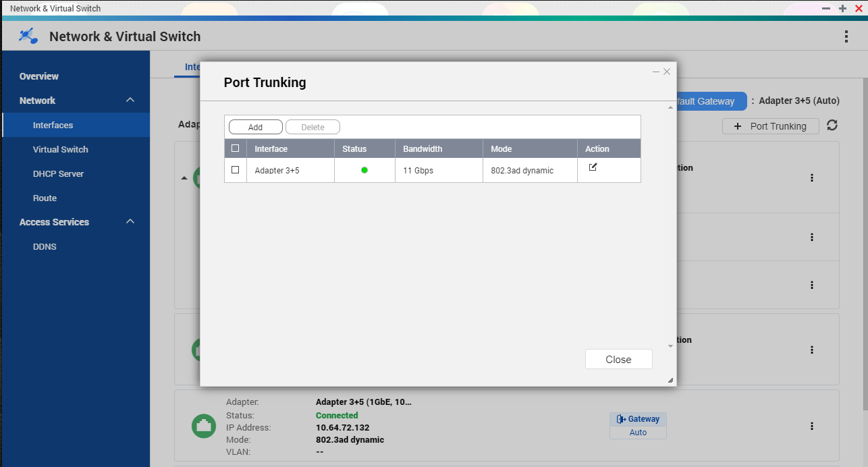Collapse the adapter panel with the up arrow
The width and height of the screenshot is (868, 467).
click(x=184, y=177)
